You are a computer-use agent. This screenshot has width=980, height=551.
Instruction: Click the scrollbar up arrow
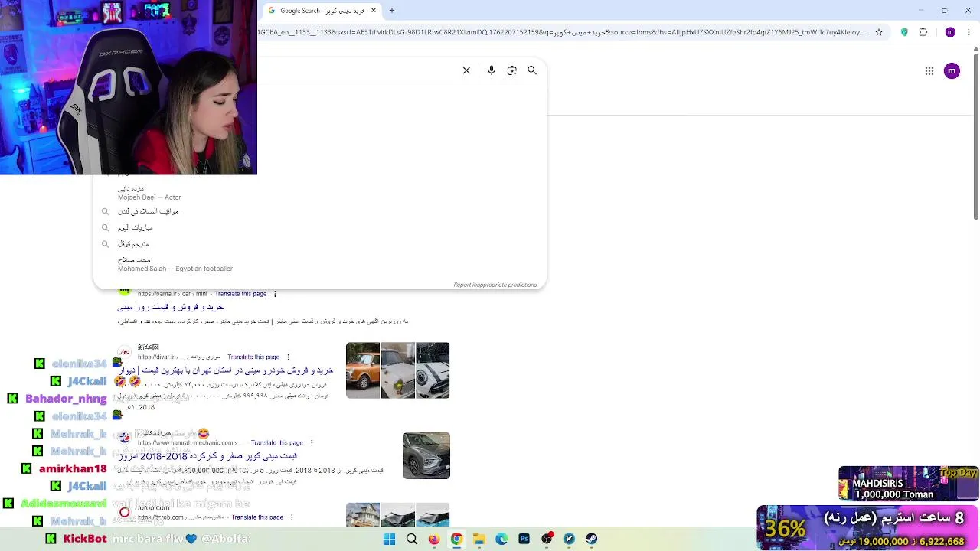975,49
